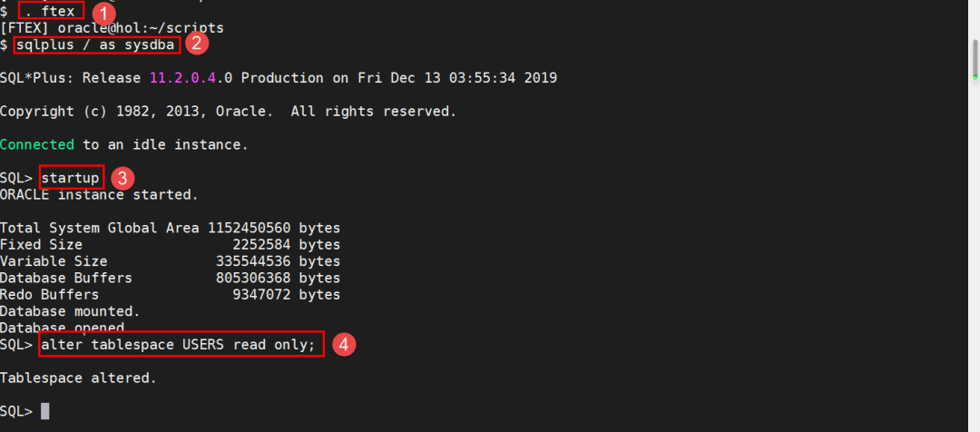
Task: Click the red step 4 badge
Action: tap(342, 345)
